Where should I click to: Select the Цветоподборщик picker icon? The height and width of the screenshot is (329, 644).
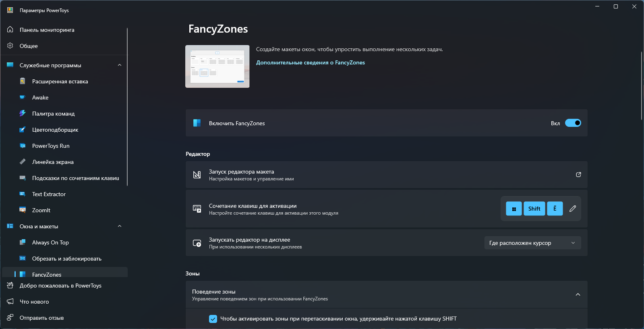(23, 129)
